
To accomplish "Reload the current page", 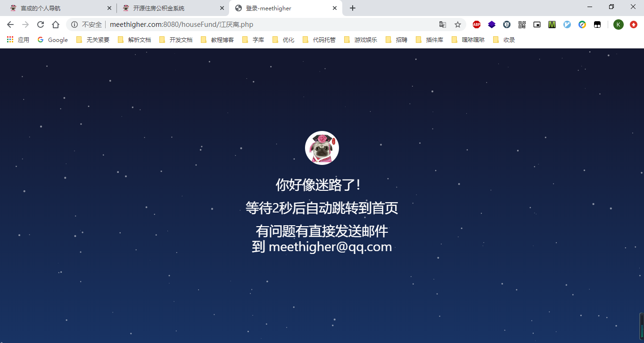I will (x=41, y=24).
